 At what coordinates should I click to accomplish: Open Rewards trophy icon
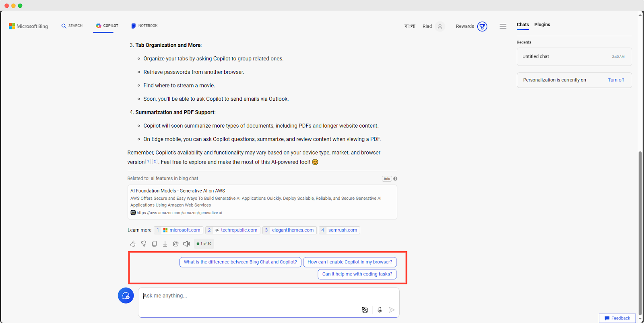point(482,27)
